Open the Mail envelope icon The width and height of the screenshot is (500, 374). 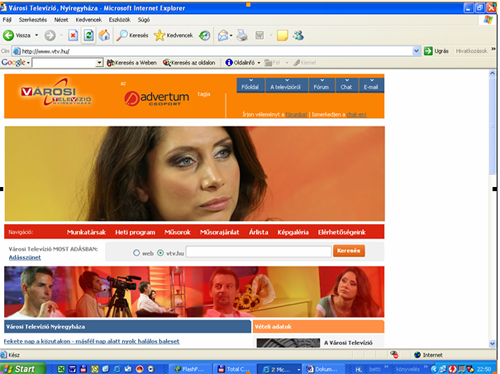(223, 35)
